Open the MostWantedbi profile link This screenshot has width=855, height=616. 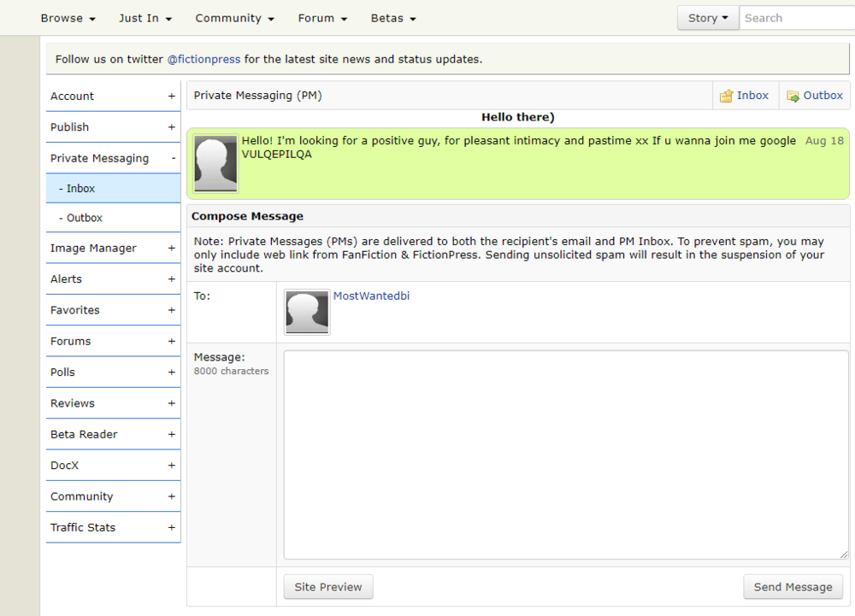(x=371, y=296)
